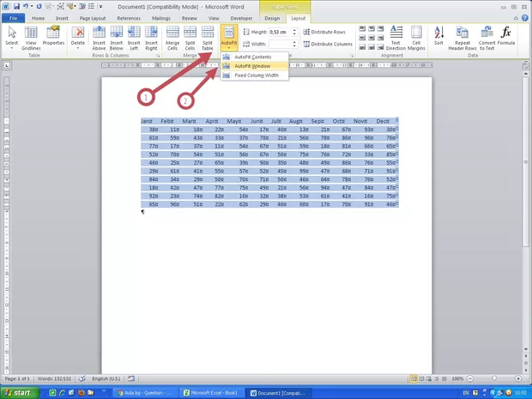Minimize the ribbon with the caret
This screenshot has width=532, height=399.
point(516,18)
